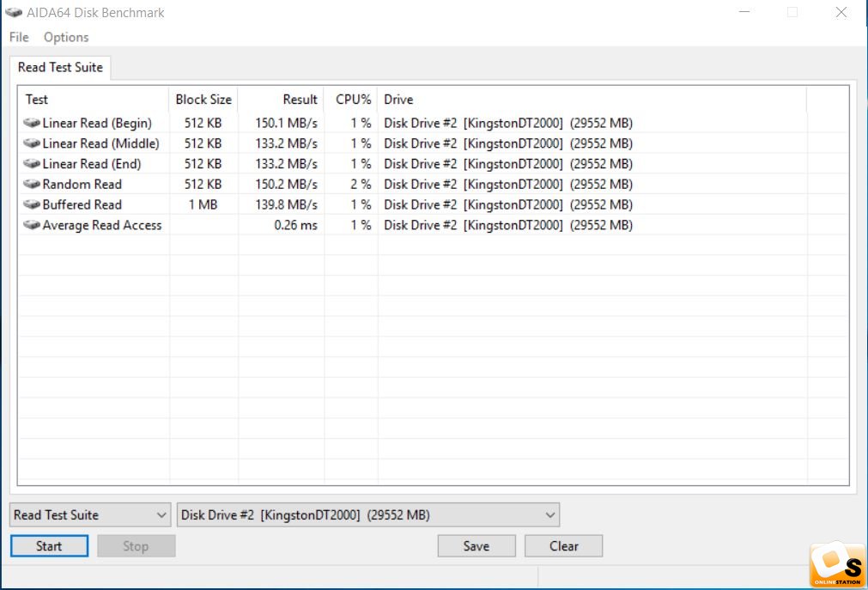868x590 pixels.
Task: Select the Linear Read (Begin) test name
Action: click(97, 123)
